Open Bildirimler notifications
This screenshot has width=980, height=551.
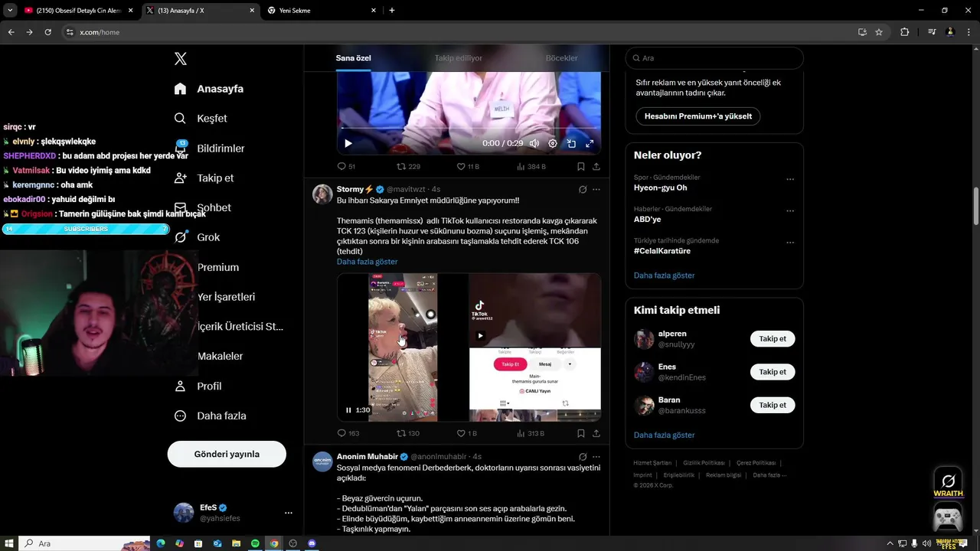click(x=209, y=148)
